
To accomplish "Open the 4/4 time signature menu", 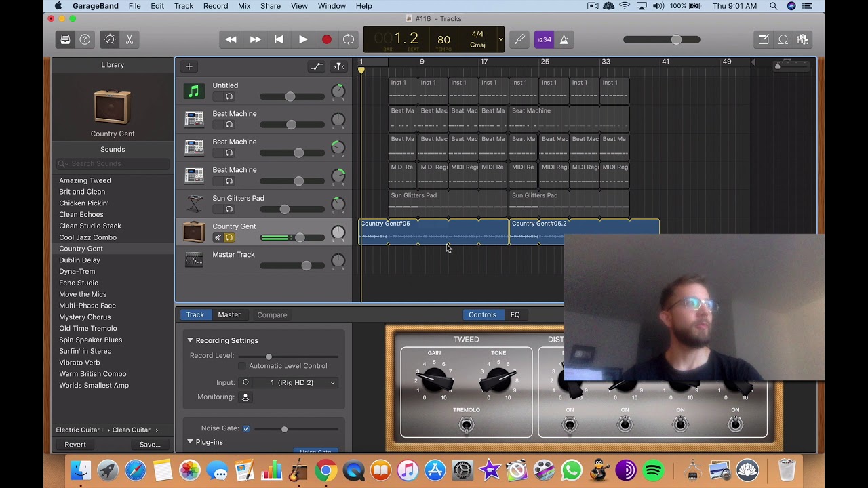I will click(x=477, y=34).
